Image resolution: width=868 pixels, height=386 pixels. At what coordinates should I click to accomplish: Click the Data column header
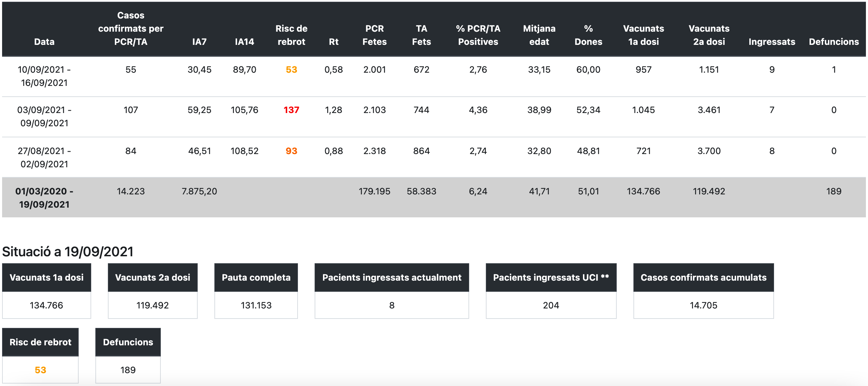coord(44,42)
